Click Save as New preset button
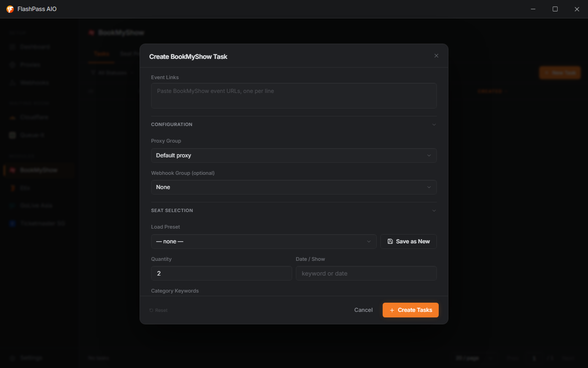 click(x=408, y=241)
